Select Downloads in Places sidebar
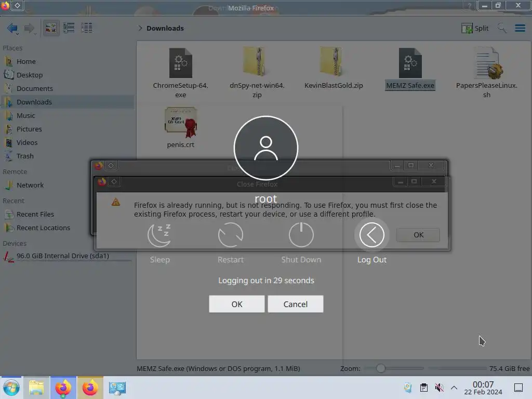 point(67,102)
